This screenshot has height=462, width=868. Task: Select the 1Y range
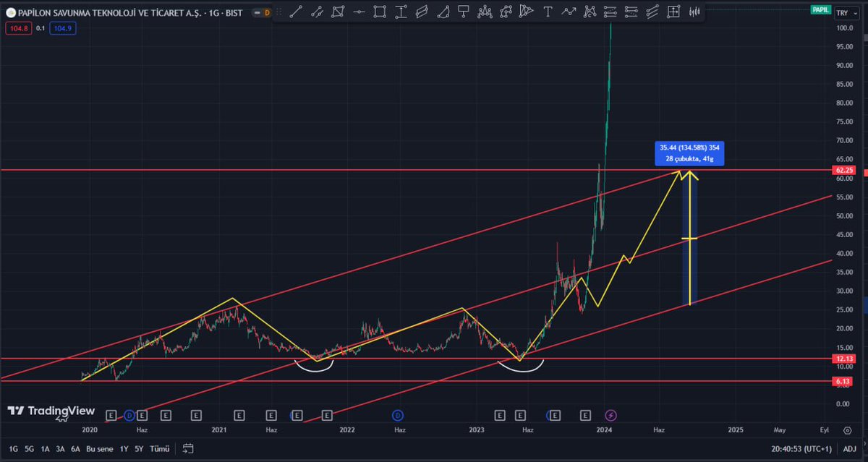(x=124, y=449)
